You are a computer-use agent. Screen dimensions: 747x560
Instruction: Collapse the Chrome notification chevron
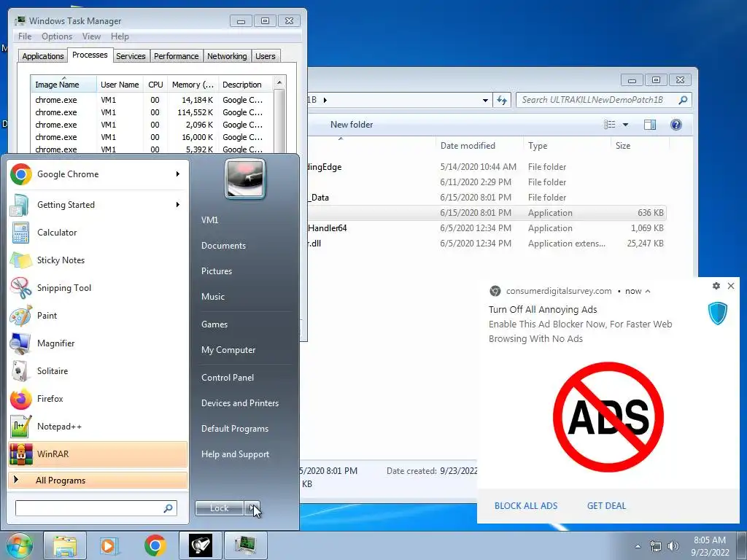coord(648,291)
